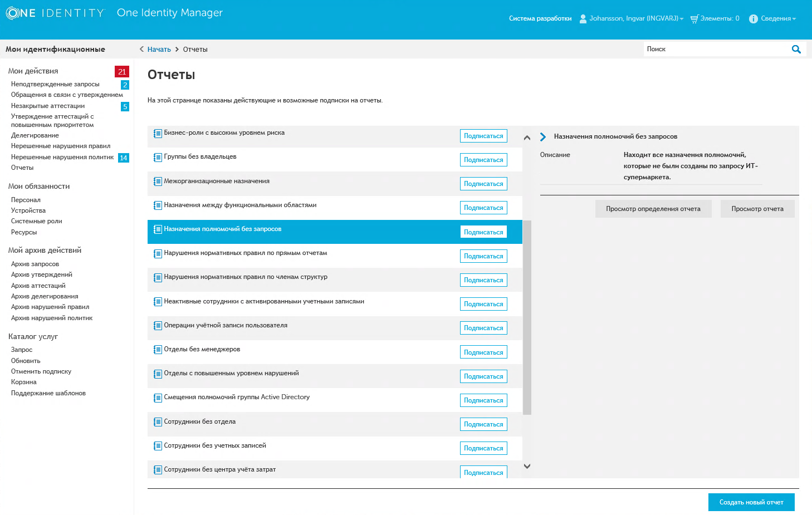This screenshot has height=515, width=812.
Task: Click the Просмотр отчета button
Action: (x=757, y=209)
